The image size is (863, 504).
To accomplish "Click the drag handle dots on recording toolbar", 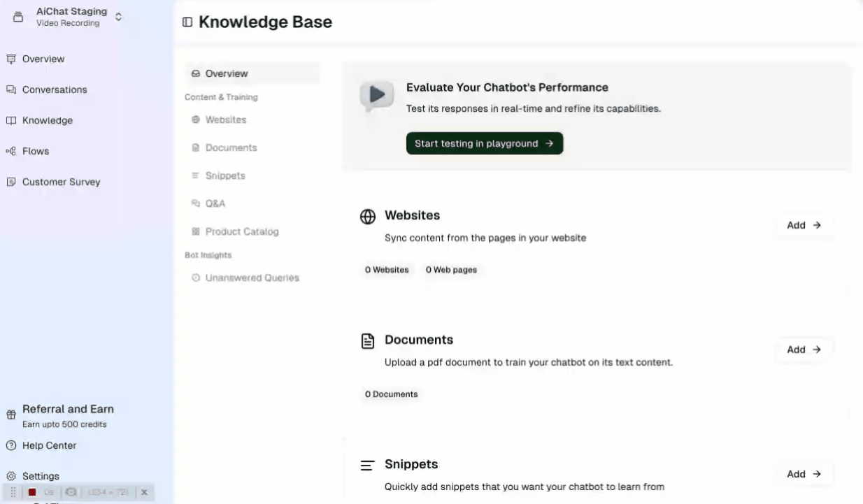I will (13, 492).
